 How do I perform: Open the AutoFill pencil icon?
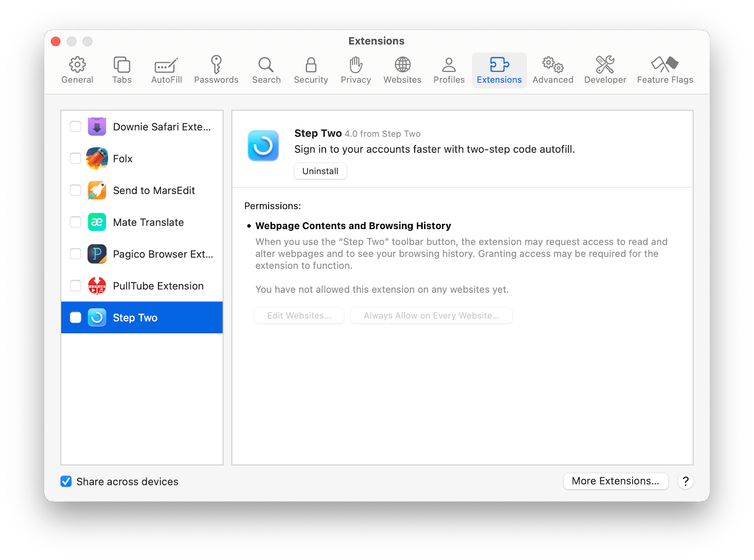tap(166, 65)
